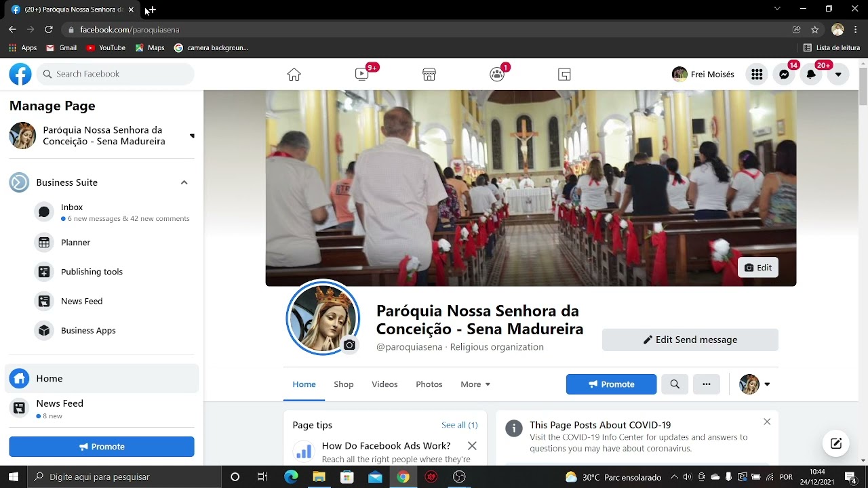The height and width of the screenshot is (488, 868).
Task: Expand the More tab dropdown
Action: (x=475, y=384)
